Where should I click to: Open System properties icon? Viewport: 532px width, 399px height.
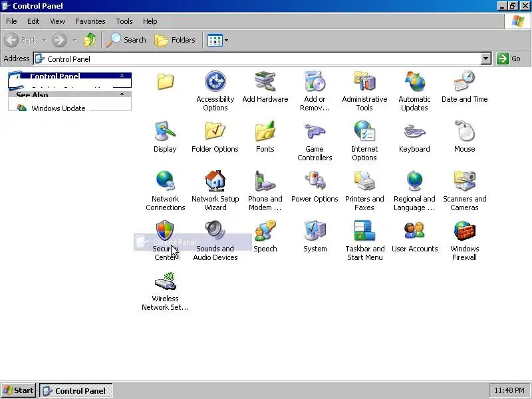point(315,231)
